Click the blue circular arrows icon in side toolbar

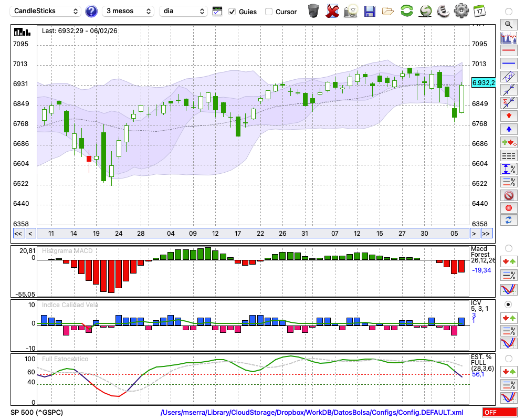509,220
